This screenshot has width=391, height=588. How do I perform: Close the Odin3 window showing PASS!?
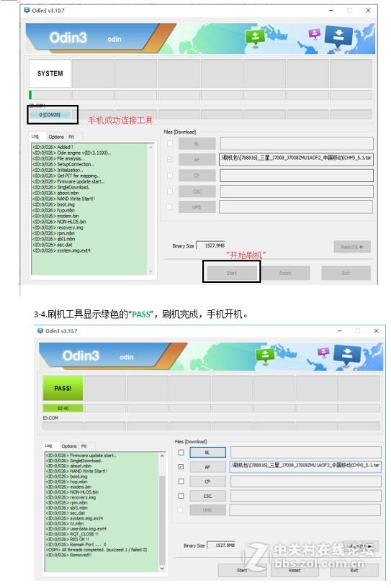point(377,331)
